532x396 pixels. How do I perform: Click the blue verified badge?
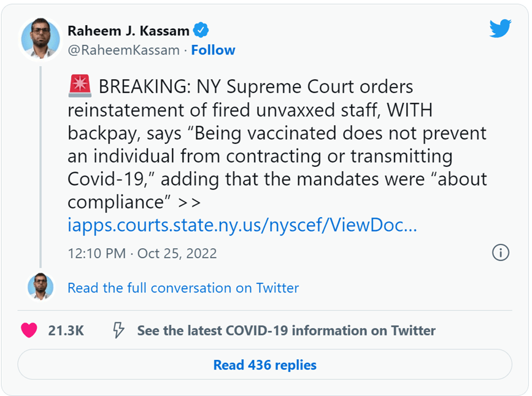[201, 30]
